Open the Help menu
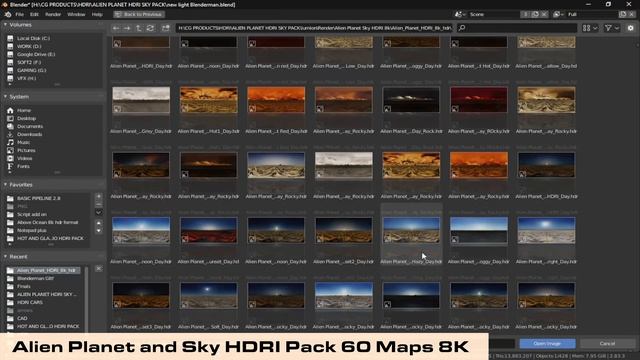 pyautogui.click(x=97, y=14)
